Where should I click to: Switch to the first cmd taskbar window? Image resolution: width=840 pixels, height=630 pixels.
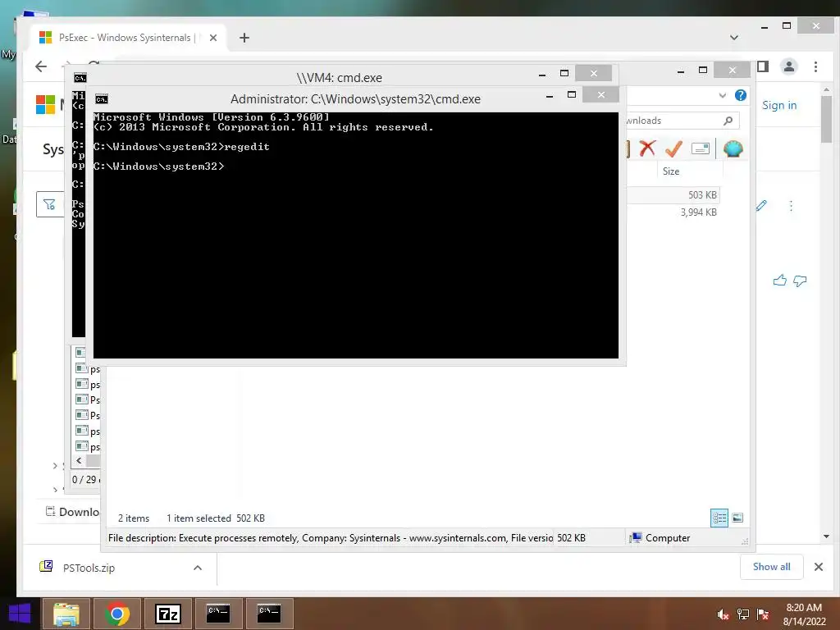[x=218, y=614]
